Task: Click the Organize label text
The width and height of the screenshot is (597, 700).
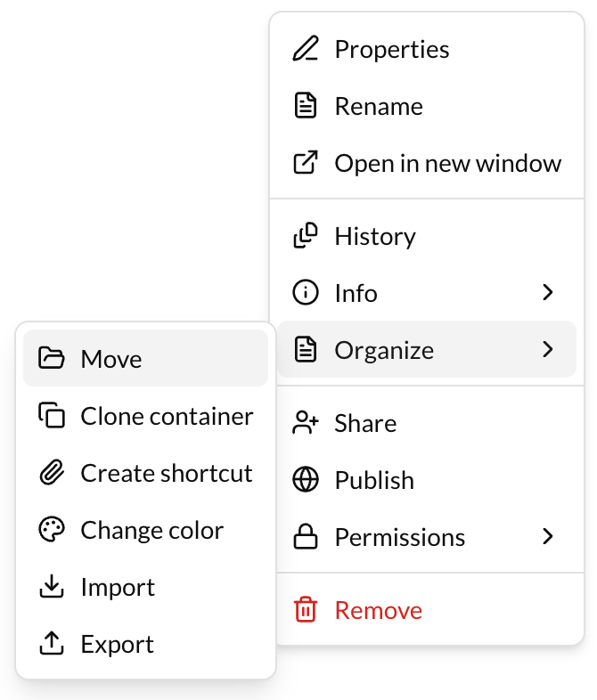Action: pyautogui.click(x=384, y=351)
